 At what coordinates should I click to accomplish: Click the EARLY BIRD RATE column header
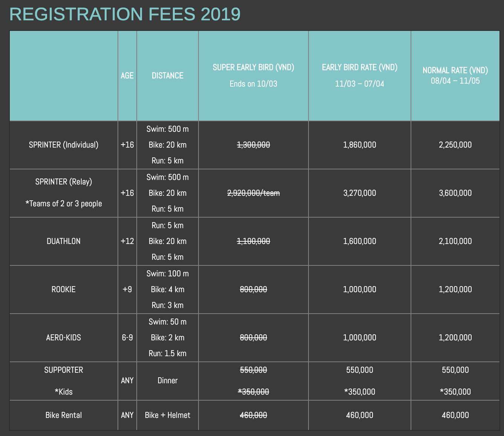click(359, 68)
